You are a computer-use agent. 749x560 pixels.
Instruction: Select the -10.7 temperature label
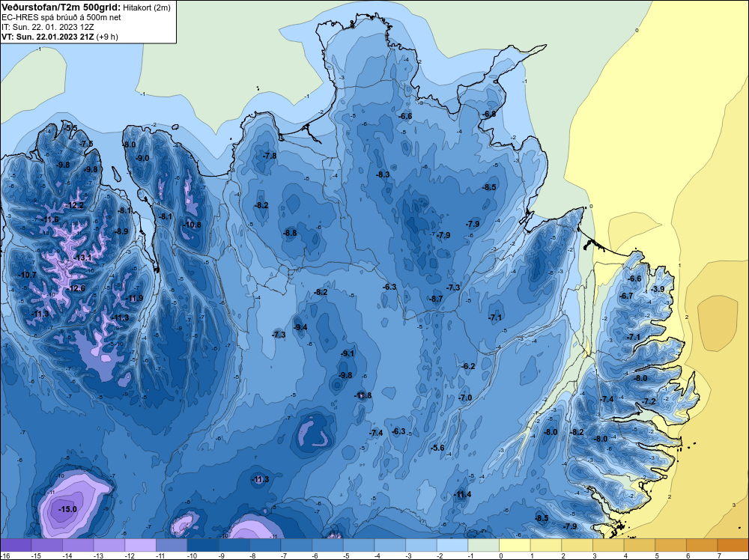pos(27,275)
